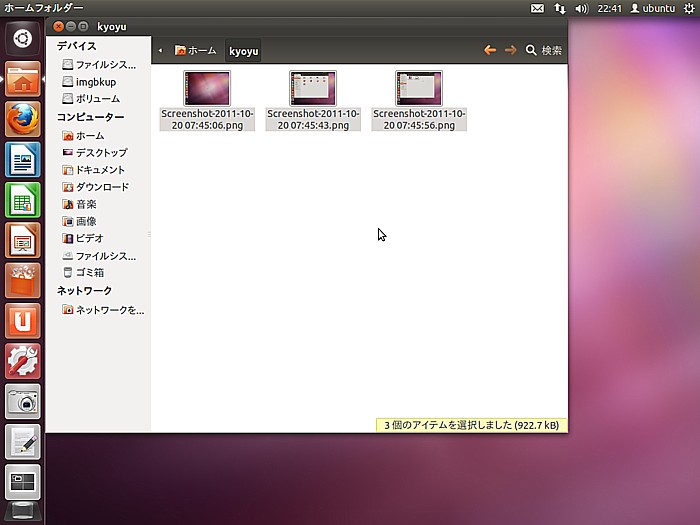700x525 pixels.
Task: Click the sidebar resize handle grip
Action: click(x=149, y=234)
